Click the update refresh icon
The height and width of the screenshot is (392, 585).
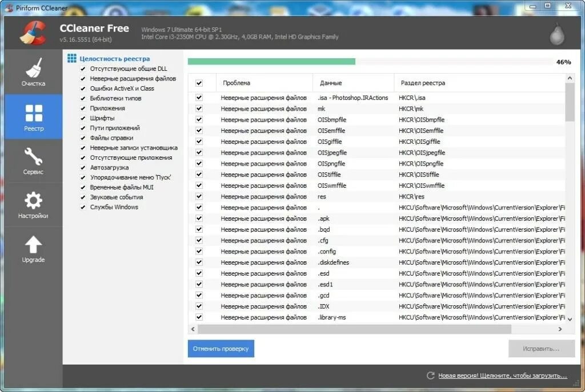click(x=430, y=375)
